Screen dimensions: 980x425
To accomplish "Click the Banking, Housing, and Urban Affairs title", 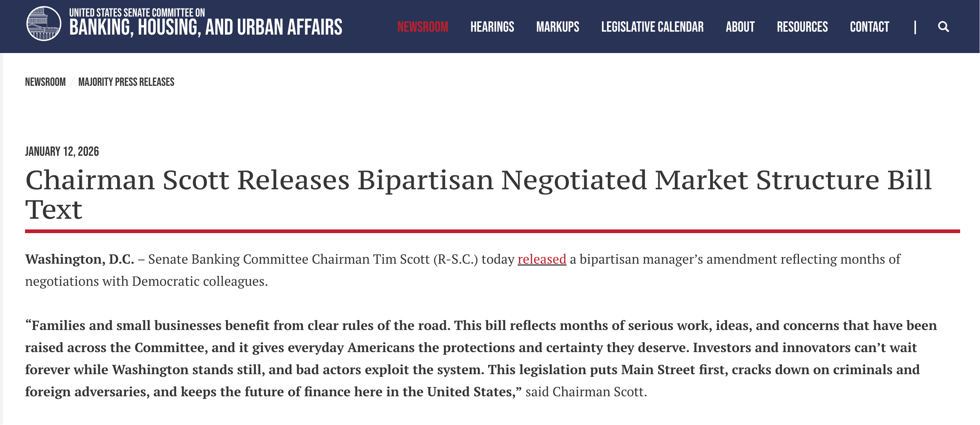I will 205,28.
